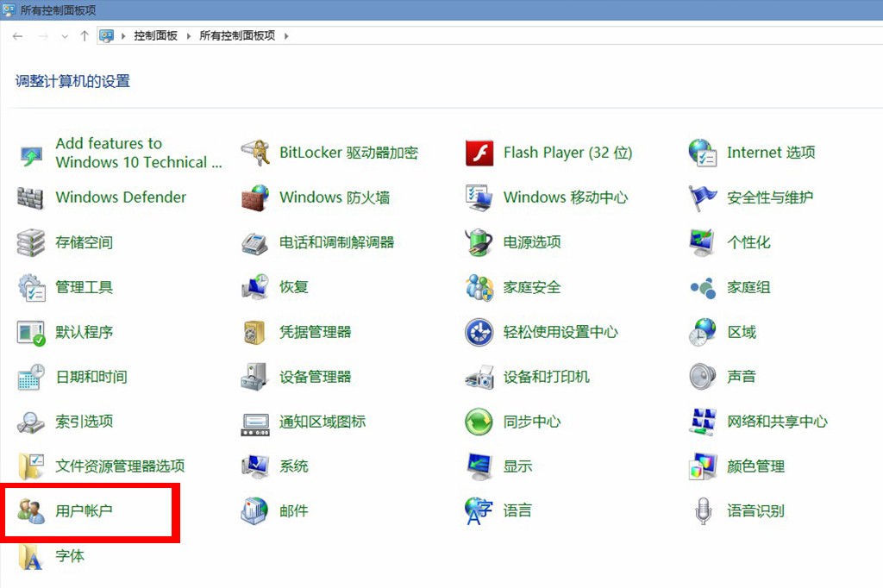Click the up one level arrow button

click(x=84, y=36)
